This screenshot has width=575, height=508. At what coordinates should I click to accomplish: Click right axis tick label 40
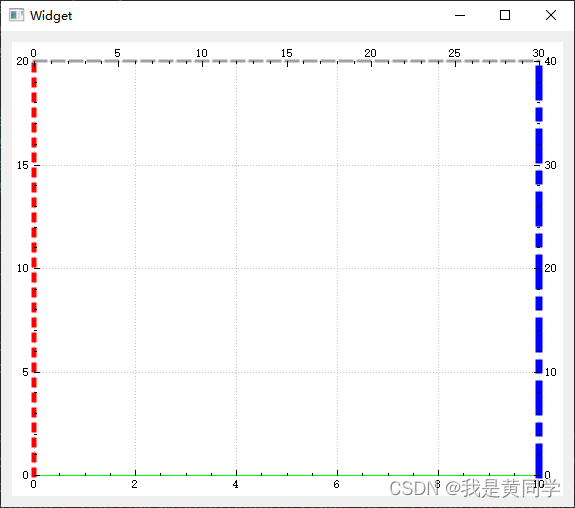point(550,61)
